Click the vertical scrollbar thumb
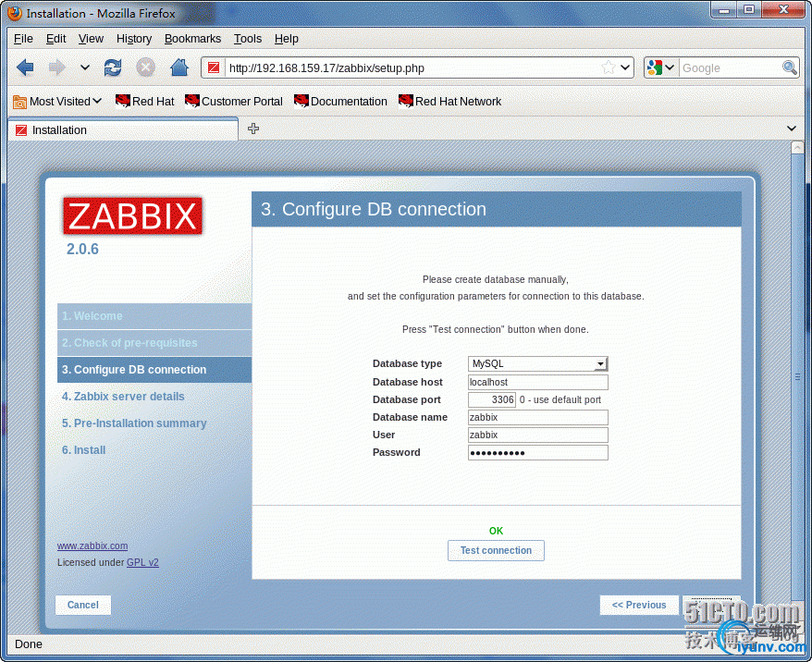Image resolution: width=812 pixels, height=662 pixels. (797, 377)
